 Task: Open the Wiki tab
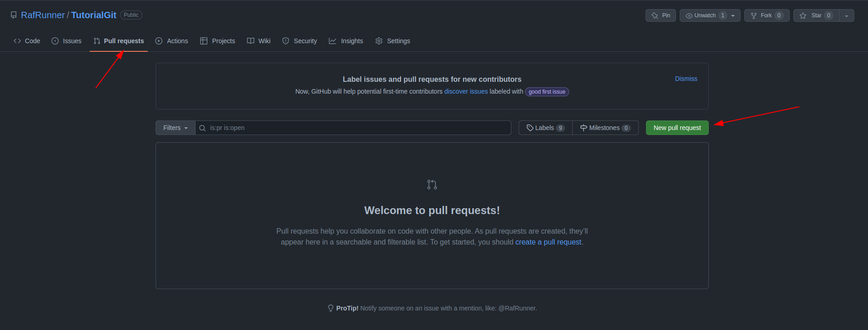[259, 41]
